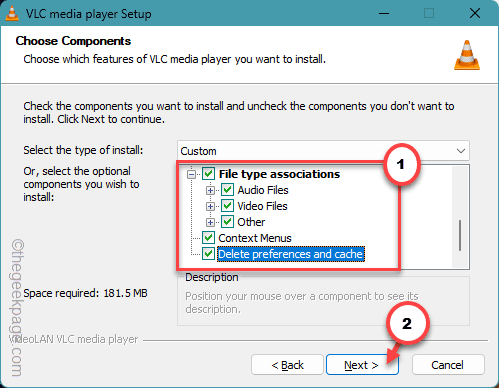499x388 pixels.
Task: Expand the Audio Files tree node
Action: click(x=210, y=190)
